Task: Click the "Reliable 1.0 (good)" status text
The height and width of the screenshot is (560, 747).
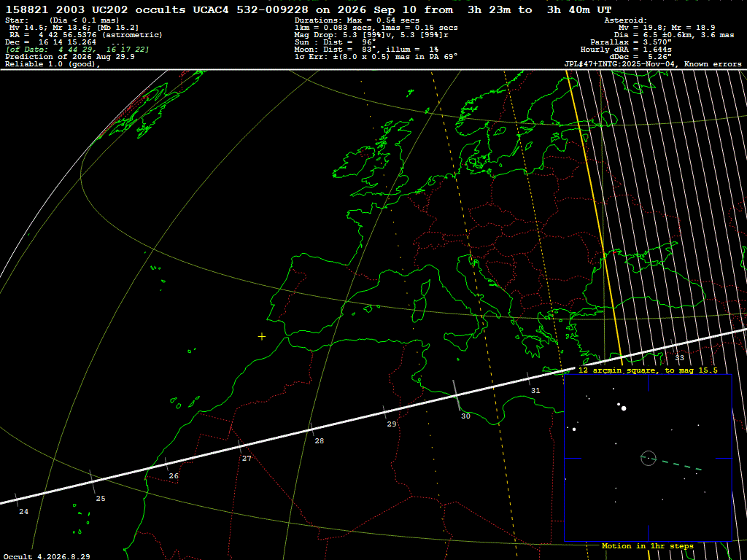Action: click(53, 64)
